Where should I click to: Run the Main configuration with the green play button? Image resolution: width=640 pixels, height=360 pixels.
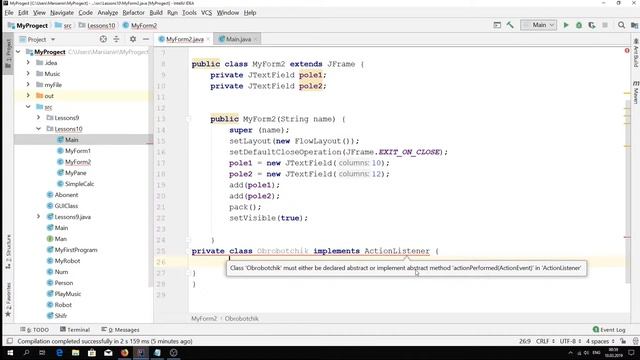566,25
